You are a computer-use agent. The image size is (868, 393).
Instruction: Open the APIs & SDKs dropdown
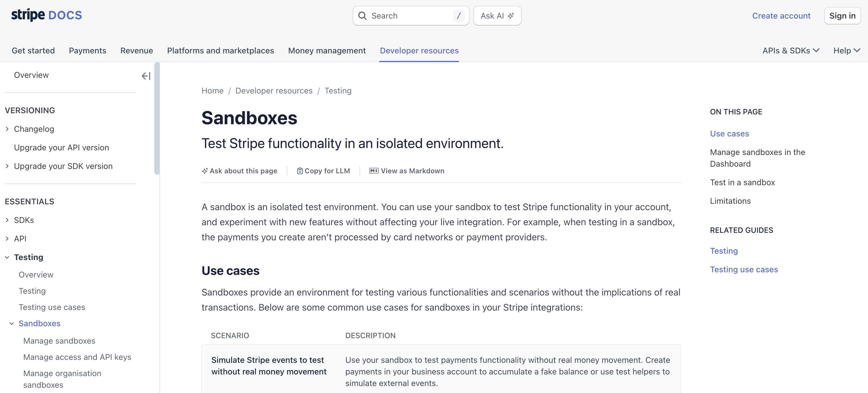[x=791, y=50]
